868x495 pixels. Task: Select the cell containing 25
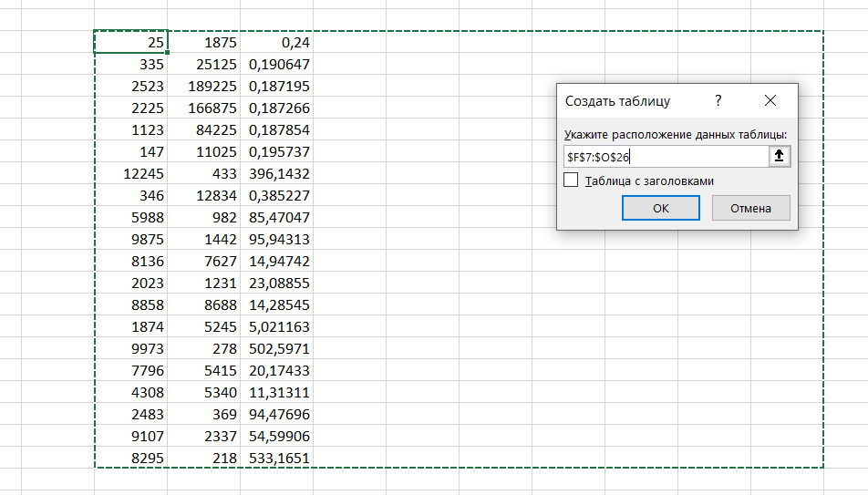pyautogui.click(x=131, y=42)
